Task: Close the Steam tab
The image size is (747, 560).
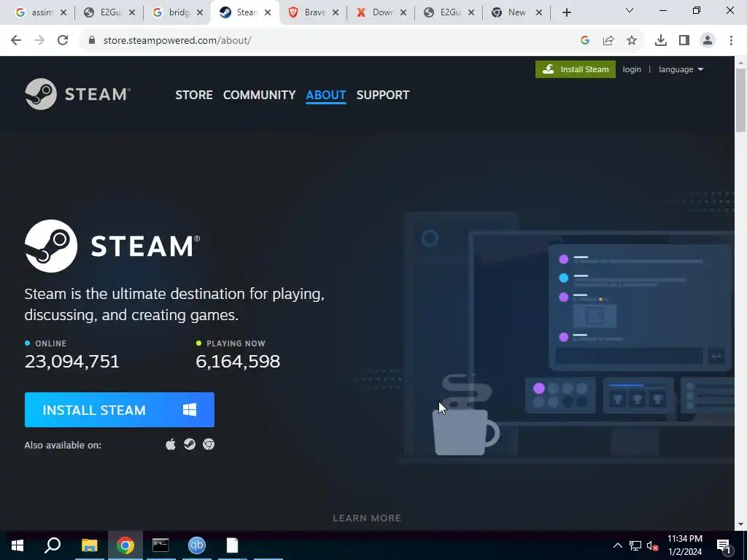Action: pyautogui.click(x=268, y=12)
